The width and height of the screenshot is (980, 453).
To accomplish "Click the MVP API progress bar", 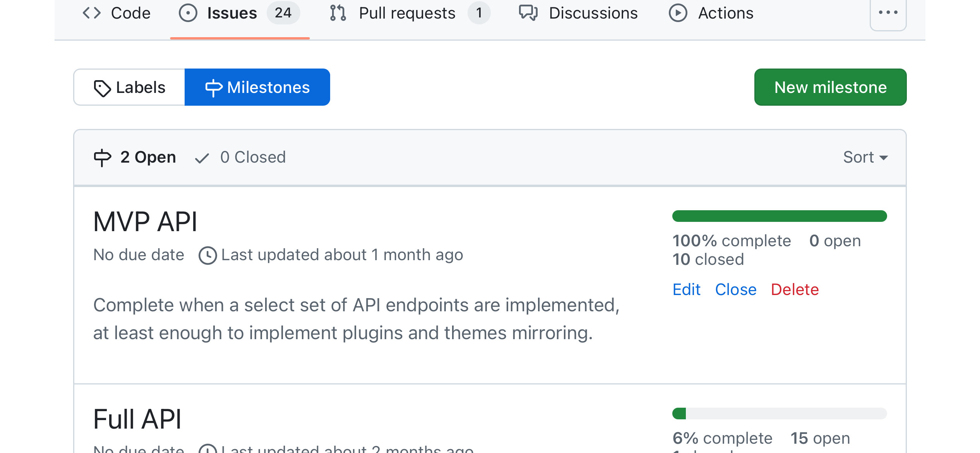I will click(x=780, y=216).
